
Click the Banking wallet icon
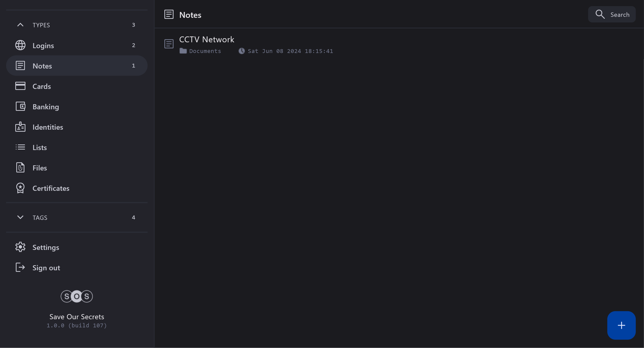20,106
